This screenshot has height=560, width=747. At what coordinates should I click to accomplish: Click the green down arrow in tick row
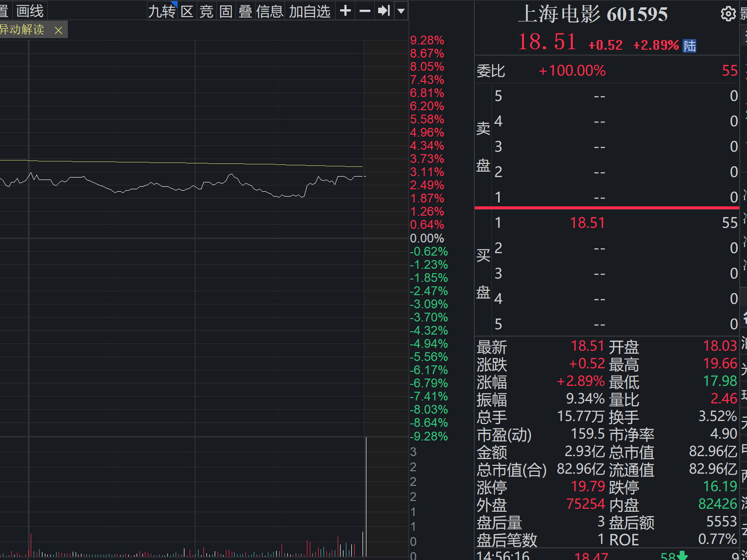682,556
